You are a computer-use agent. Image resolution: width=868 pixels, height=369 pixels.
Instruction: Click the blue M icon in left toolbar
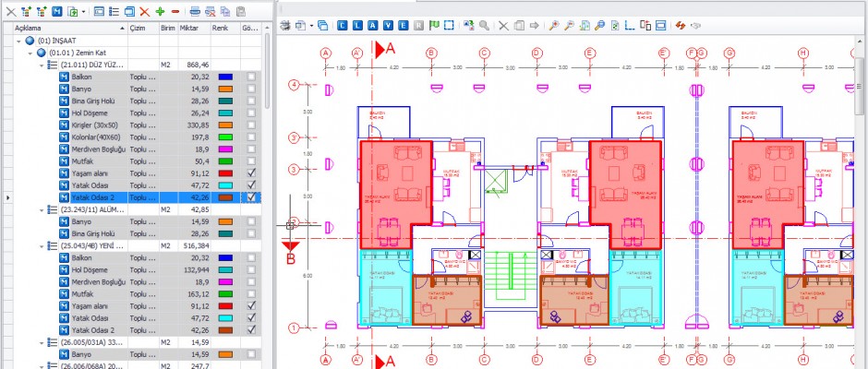[x=56, y=12]
